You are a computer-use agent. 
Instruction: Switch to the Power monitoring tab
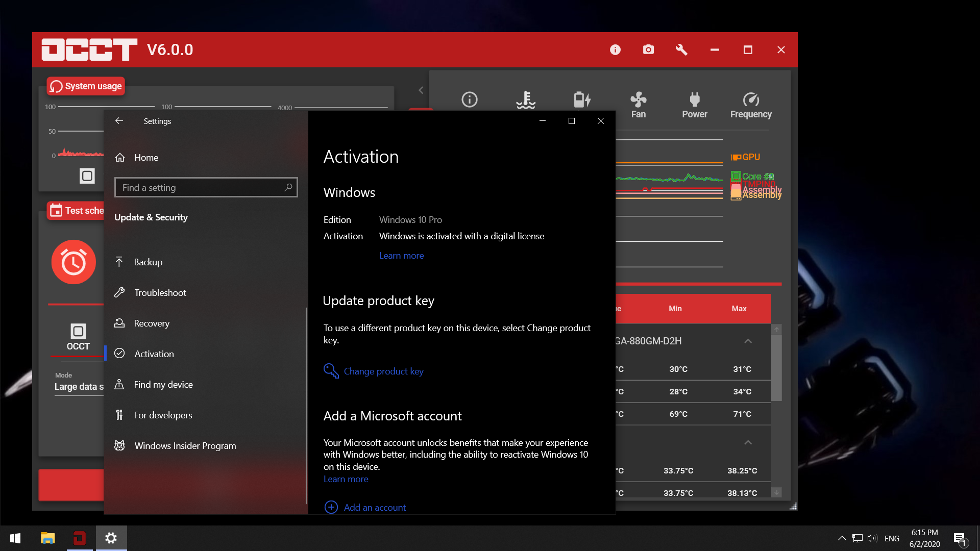[695, 106]
